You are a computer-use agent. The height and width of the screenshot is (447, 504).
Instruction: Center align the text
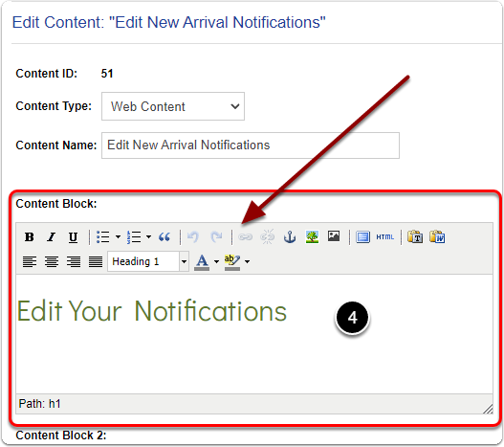click(52, 261)
